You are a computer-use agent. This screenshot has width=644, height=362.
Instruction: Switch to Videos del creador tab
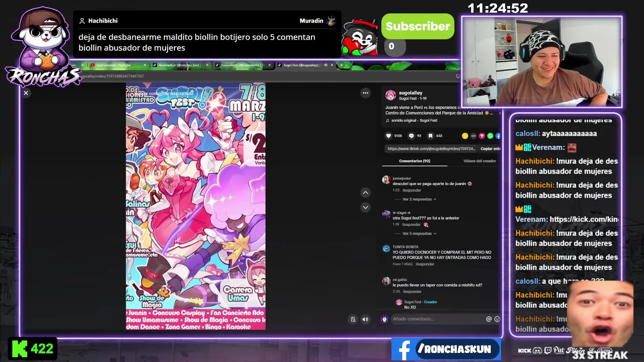pos(479,161)
